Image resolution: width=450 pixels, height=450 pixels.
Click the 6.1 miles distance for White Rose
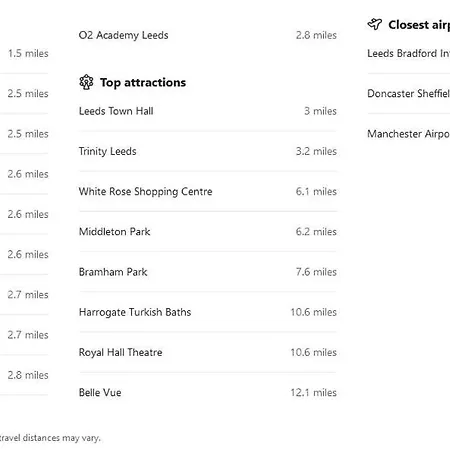pos(316,192)
